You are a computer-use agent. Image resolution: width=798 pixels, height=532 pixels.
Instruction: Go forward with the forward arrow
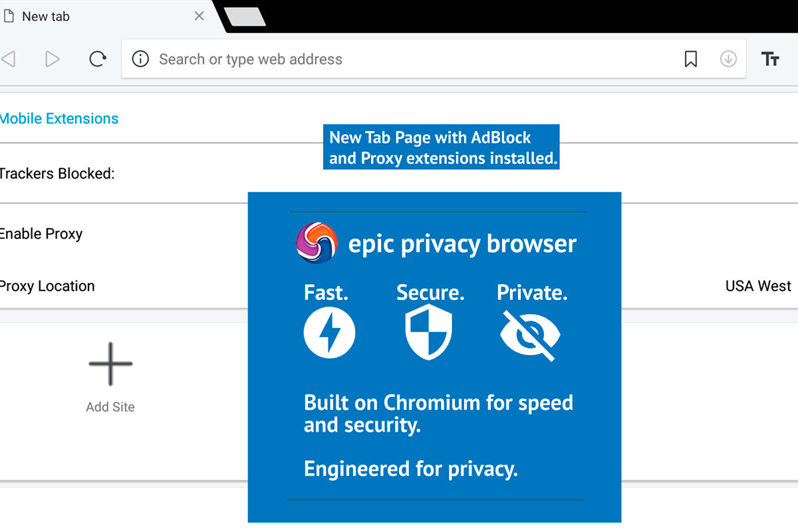click(52, 59)
